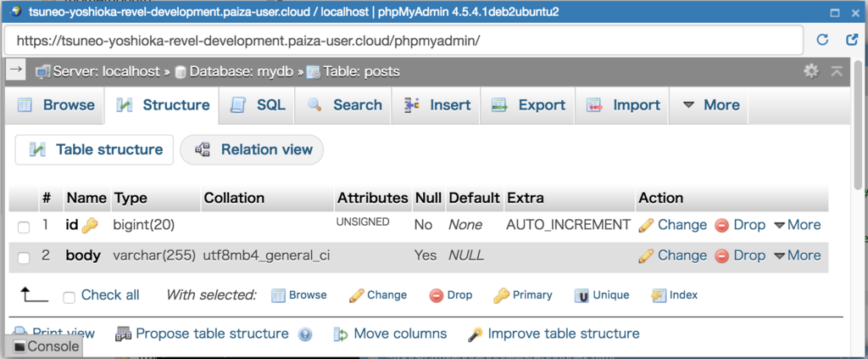Go to the Search tab

click(x=343, y=105)
